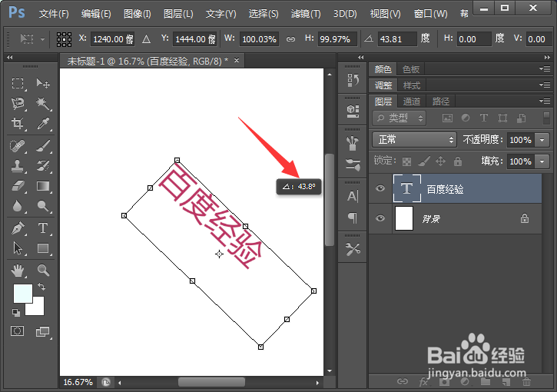Select the Lasso tool

18,104
